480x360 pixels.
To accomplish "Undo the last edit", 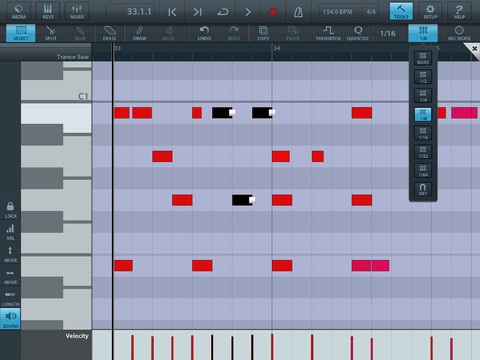I will pyautogui.click(x=204, y=33).
